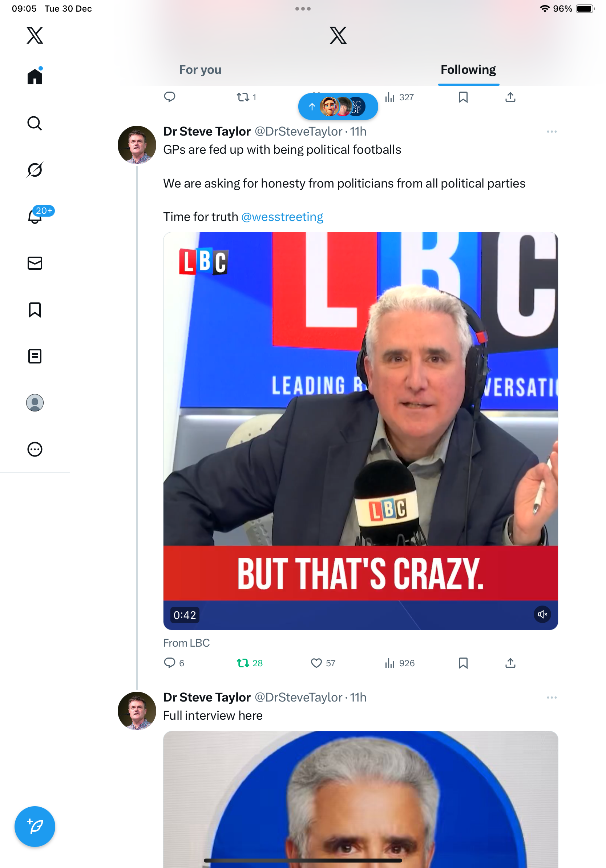Tap the compose new post button

[35, 827]
